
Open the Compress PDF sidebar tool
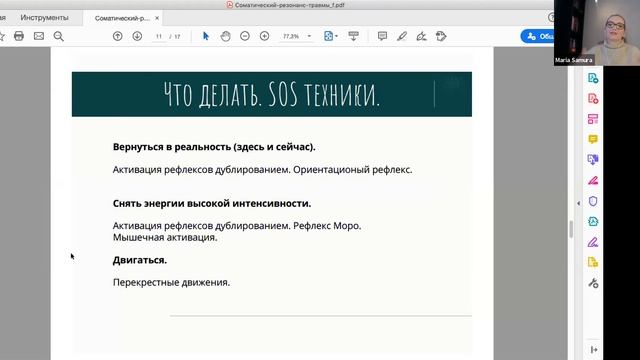(593, 221)
